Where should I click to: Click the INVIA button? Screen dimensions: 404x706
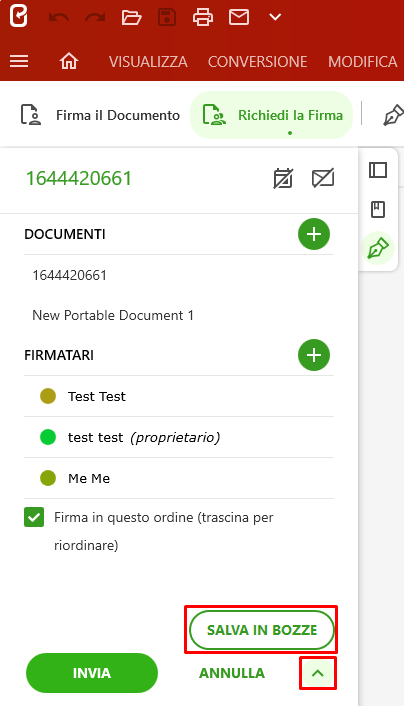click(x=92, y=673)
